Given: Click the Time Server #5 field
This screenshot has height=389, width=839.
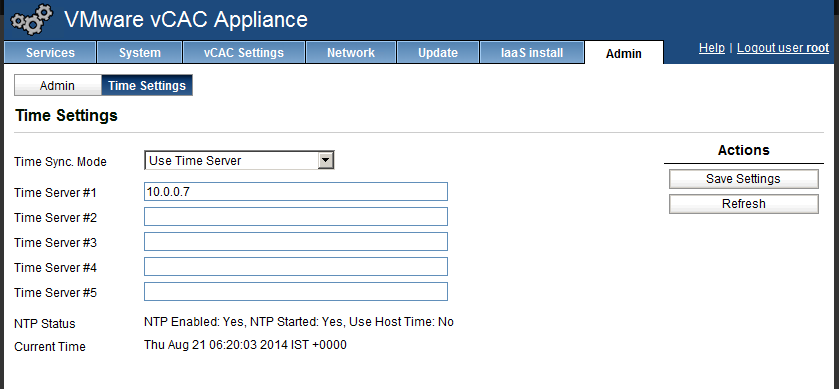Looking at the screenshot, I should pos(296,292).
